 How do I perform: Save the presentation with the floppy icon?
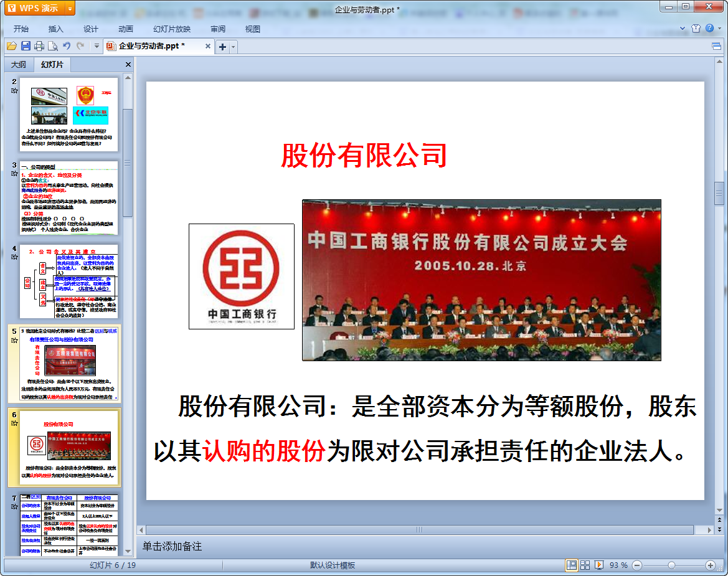tap(26, 46)
